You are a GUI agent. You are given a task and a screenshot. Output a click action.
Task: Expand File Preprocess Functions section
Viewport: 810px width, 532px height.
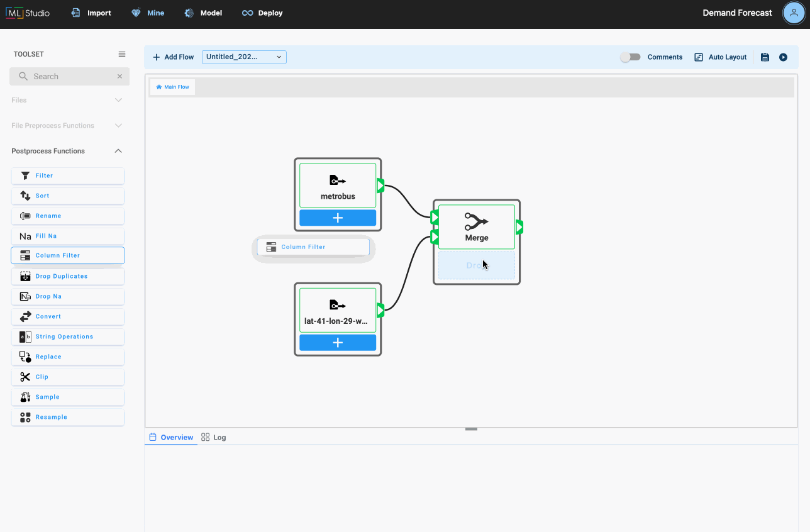67,126
